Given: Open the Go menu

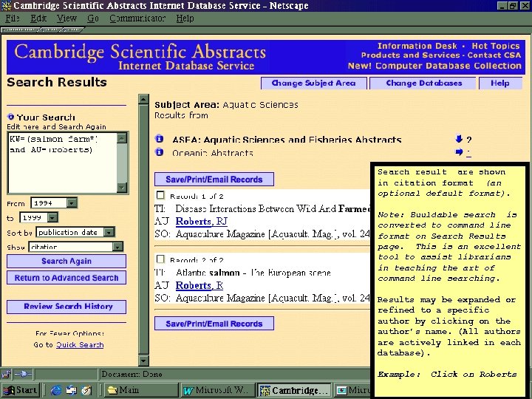Looking at the screenshot, I should (x=93, y=18).
